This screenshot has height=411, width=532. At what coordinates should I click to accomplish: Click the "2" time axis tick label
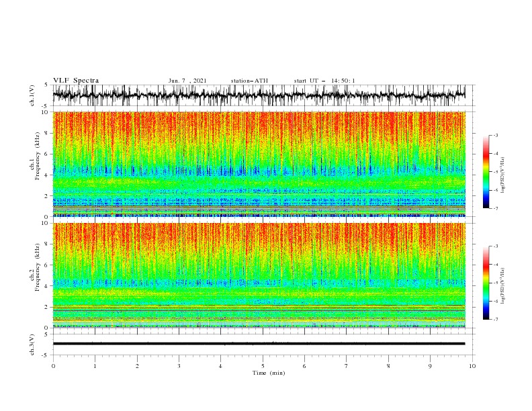click(x=137, y=366)
